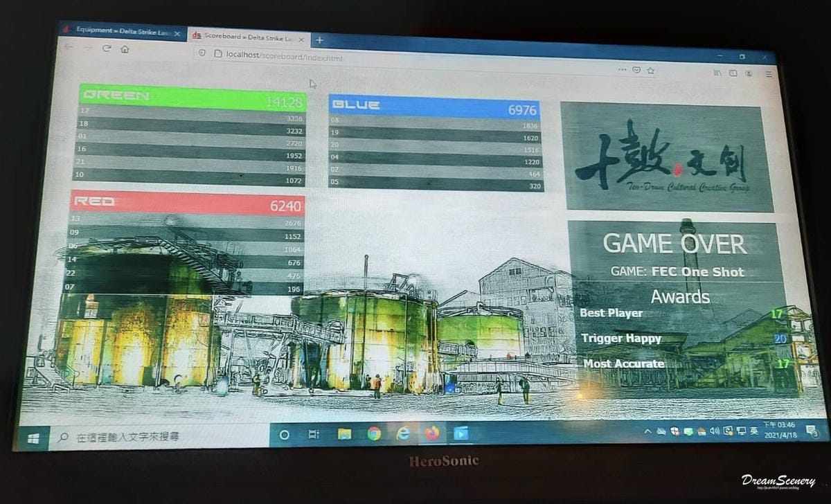Viewport: 831px width, 504px height.
Task: Click the GAME OVER heading
Action: tap(674, 243)
